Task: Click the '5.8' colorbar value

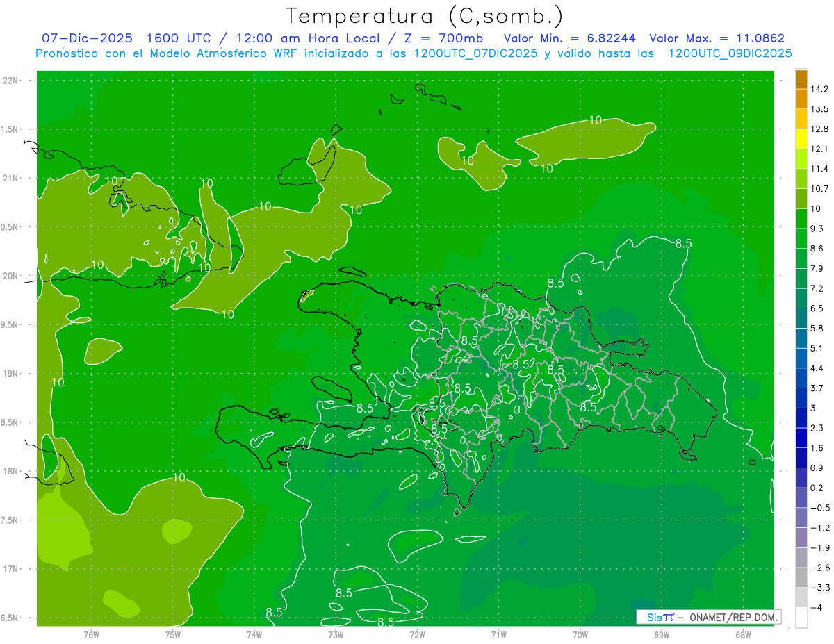Action: 817,329
